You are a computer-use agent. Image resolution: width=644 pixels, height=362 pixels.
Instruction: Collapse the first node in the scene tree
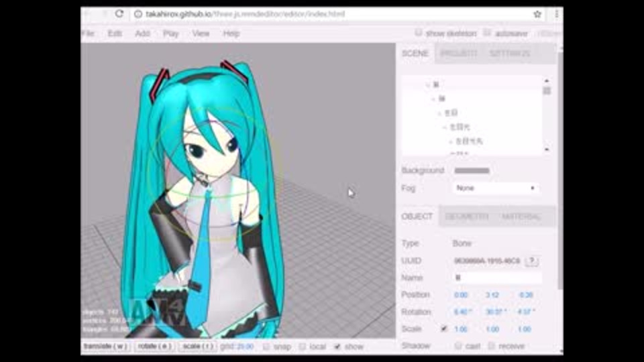(x=427, y=84)
